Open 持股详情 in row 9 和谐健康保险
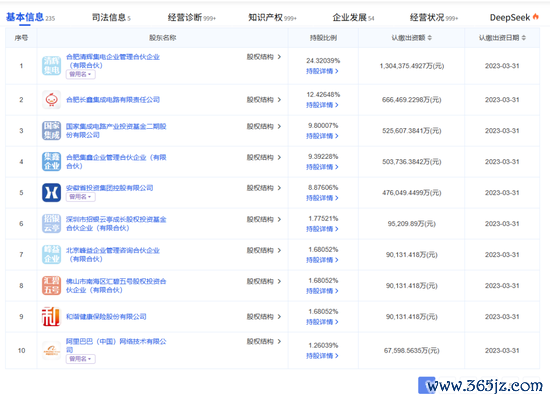 [x=322, y=322]
